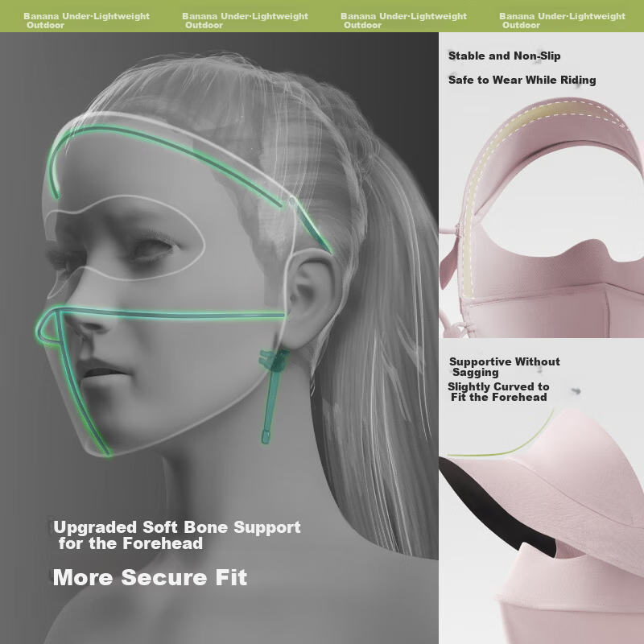Viewport: 644px width, 644px height.
Task: Select the "Safe to Wear While Riding" text
Action: click(522, 80)
